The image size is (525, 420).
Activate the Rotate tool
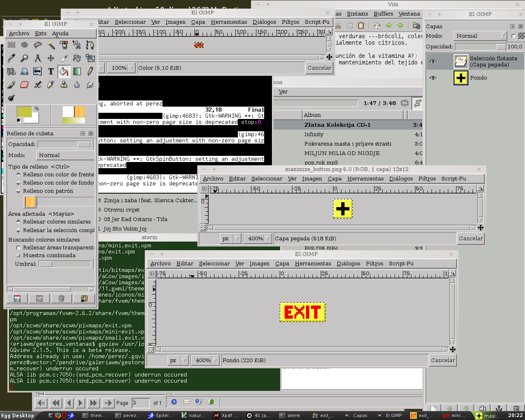[77, 58]
